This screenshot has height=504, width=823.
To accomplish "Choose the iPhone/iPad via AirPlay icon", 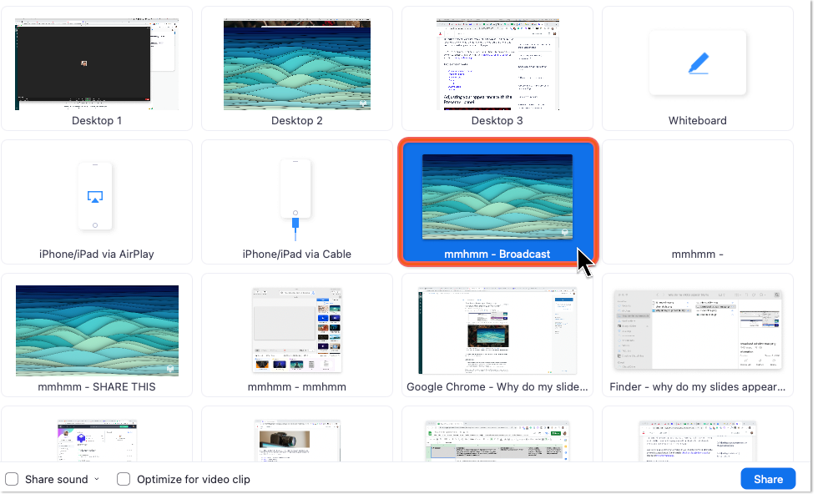I will [95, 196].
